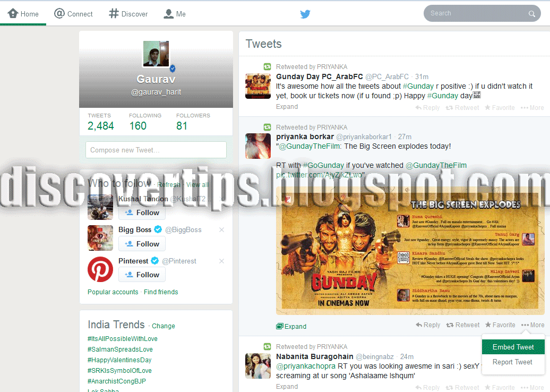Click the Compose new Tweet box
The height and width of the screenshot is (392, 550).
point(156,150)
